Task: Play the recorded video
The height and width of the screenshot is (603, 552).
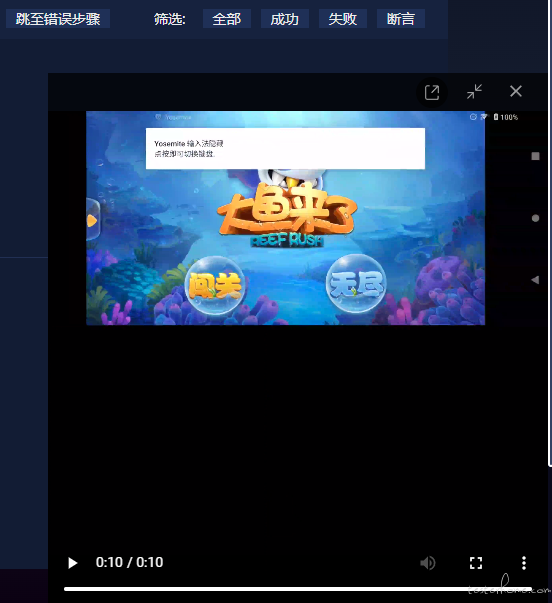Action: point(72,563)
